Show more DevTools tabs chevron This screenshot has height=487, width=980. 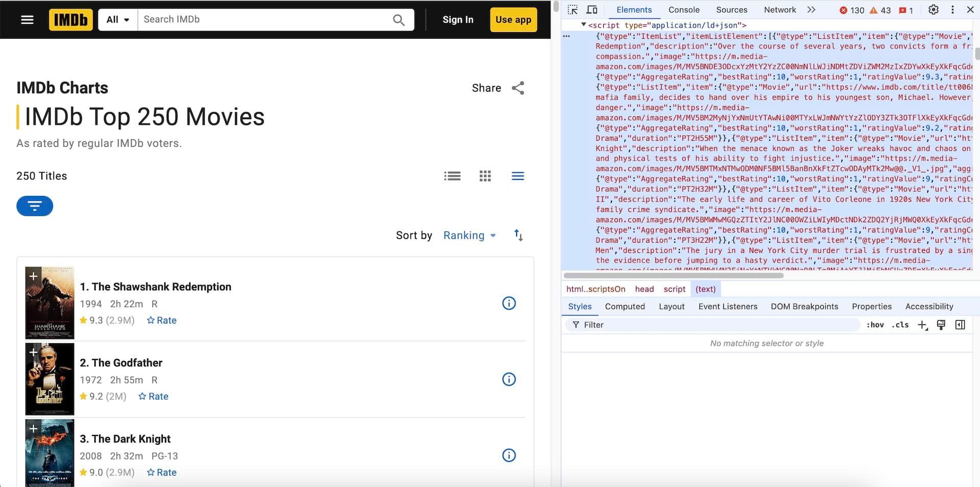811,10
